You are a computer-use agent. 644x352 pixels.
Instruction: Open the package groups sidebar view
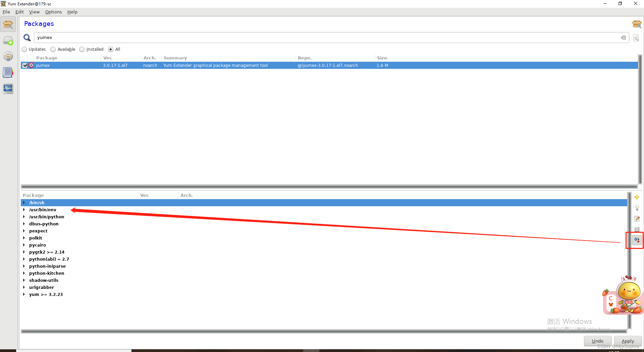click(x=8, y=56)
